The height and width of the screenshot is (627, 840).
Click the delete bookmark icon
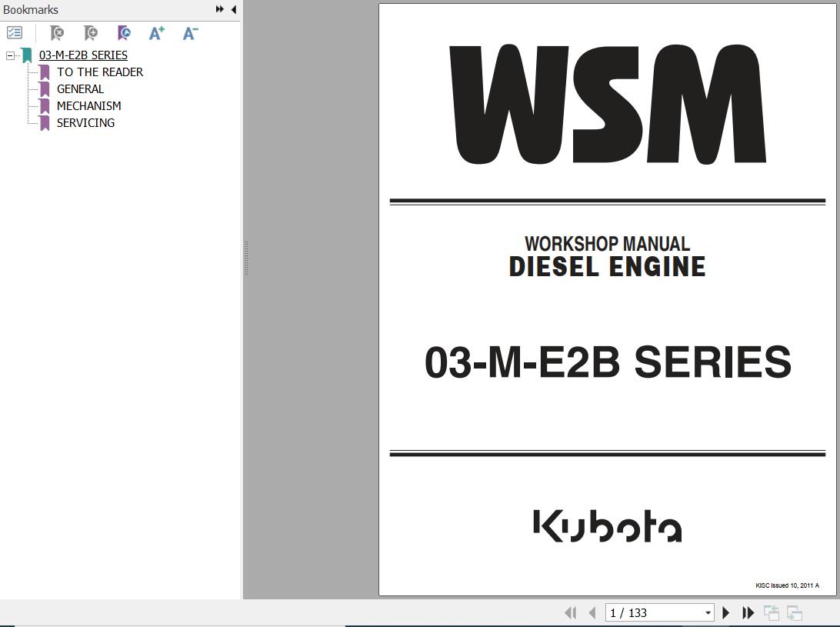click(56, 33)
